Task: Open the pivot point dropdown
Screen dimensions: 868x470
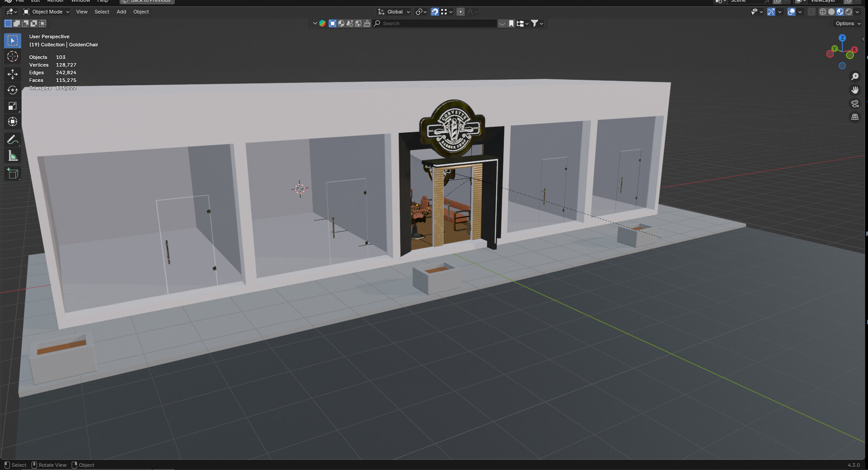Action: coord(421,12)
